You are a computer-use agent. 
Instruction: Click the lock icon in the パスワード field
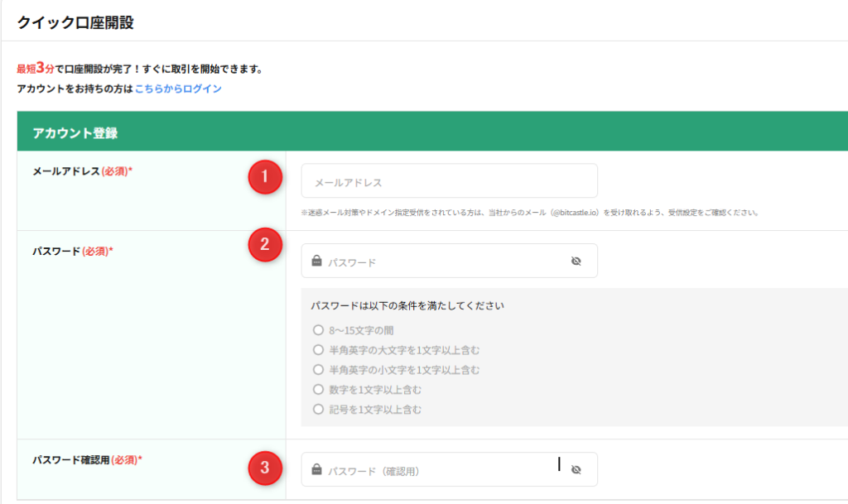[x=316, y=262]
